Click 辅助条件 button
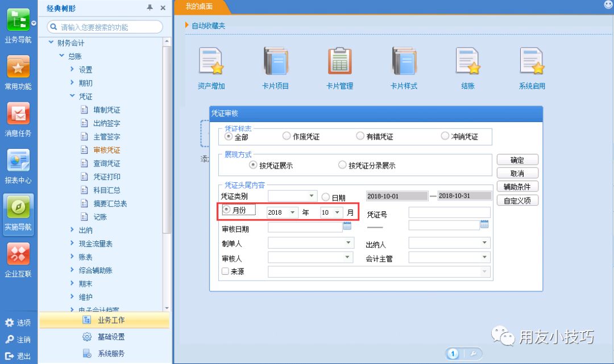This screenshot has width=614, height=364. 517,187
